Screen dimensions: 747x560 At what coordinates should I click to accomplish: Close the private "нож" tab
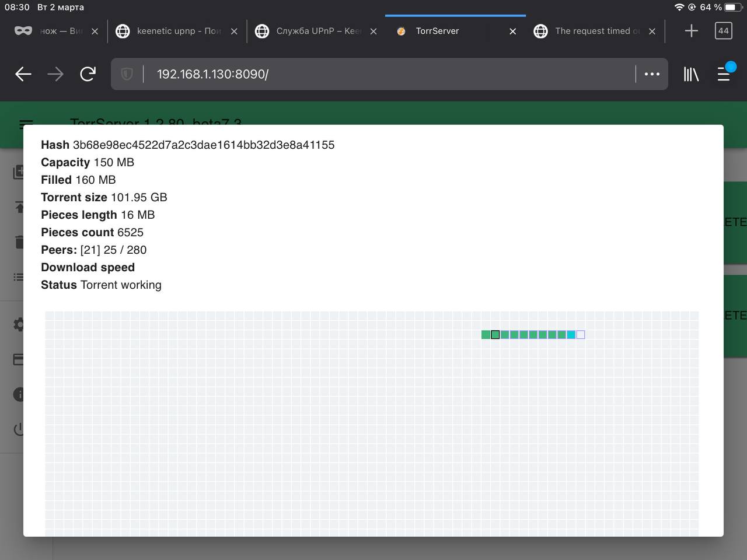(95, 32)
